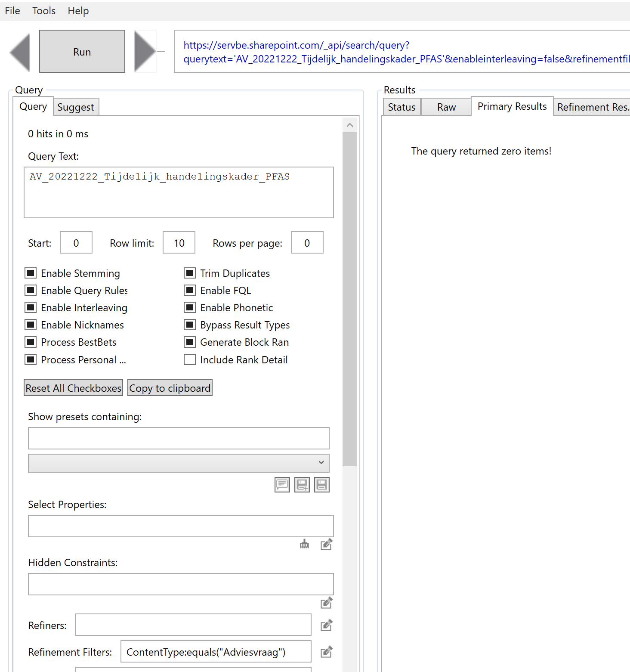Open the Help menu

[x=78, y=11]
